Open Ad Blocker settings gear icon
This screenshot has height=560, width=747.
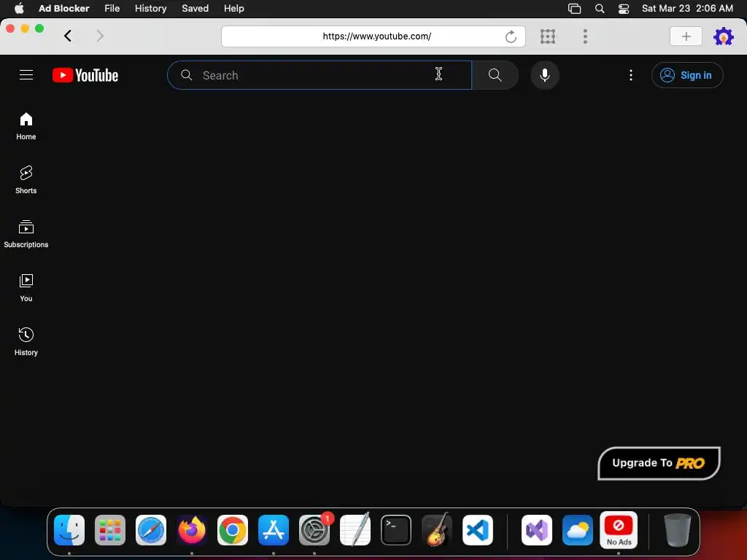coord(723,36)
